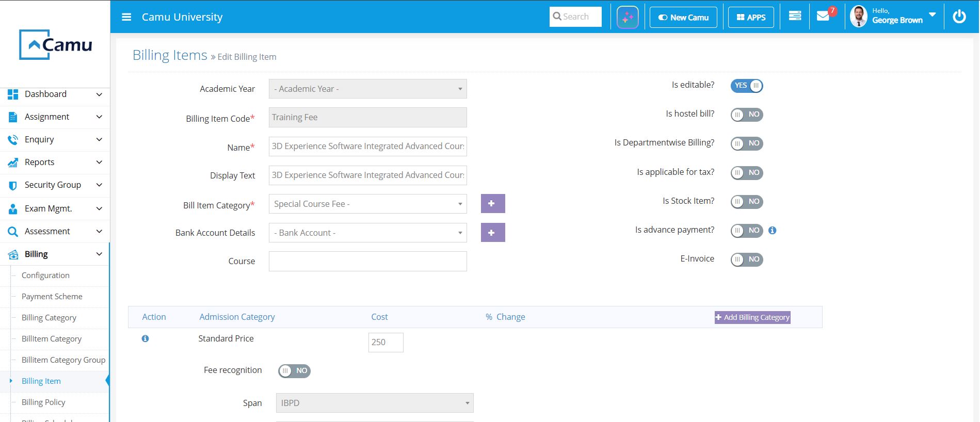Click the New Camu button
Viewport: 980px width, 422px height.
pyautogui.click(x=683, y=17)
